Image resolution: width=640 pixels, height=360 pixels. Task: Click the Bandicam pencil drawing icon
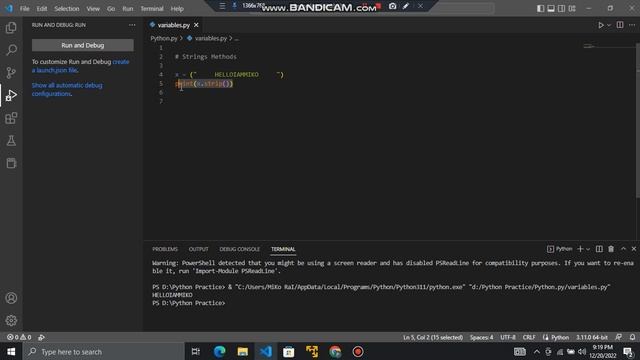click(x=406, y=6)
